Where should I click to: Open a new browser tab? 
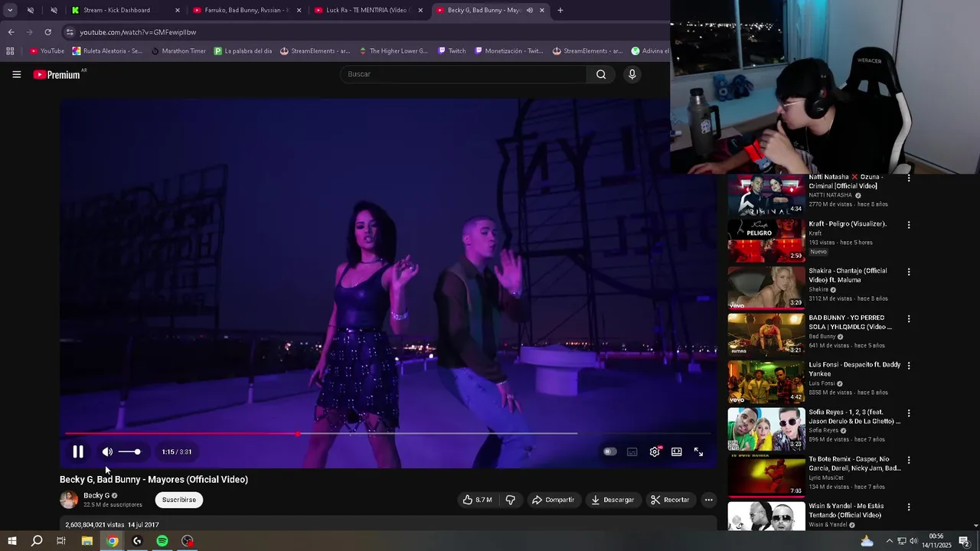tap(560, 10)
